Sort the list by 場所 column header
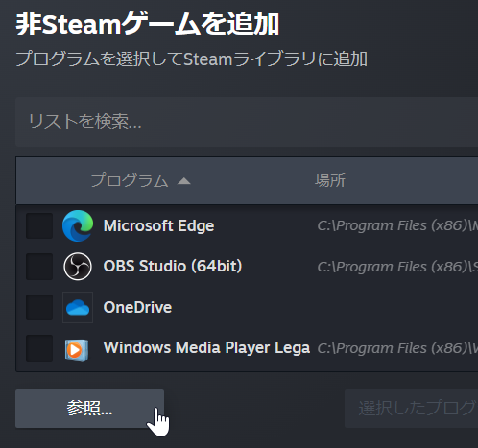 click(x=330, y=180)
